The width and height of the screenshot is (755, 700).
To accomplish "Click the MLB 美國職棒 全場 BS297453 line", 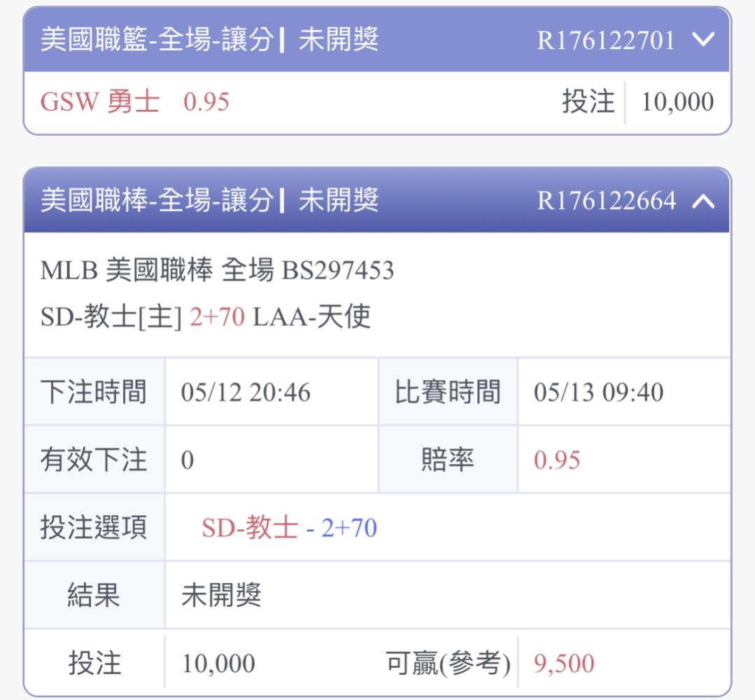I will tap(217, 271).
